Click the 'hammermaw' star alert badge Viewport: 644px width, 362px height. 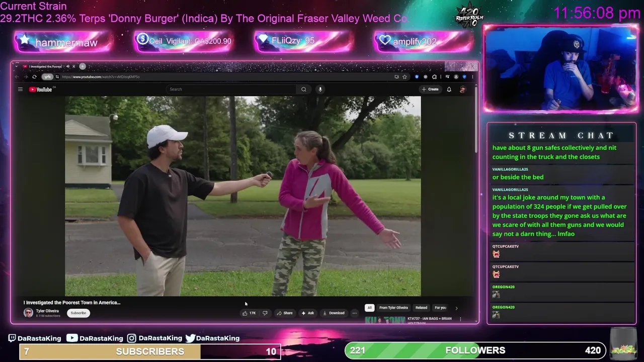click(x=63, y=42)
